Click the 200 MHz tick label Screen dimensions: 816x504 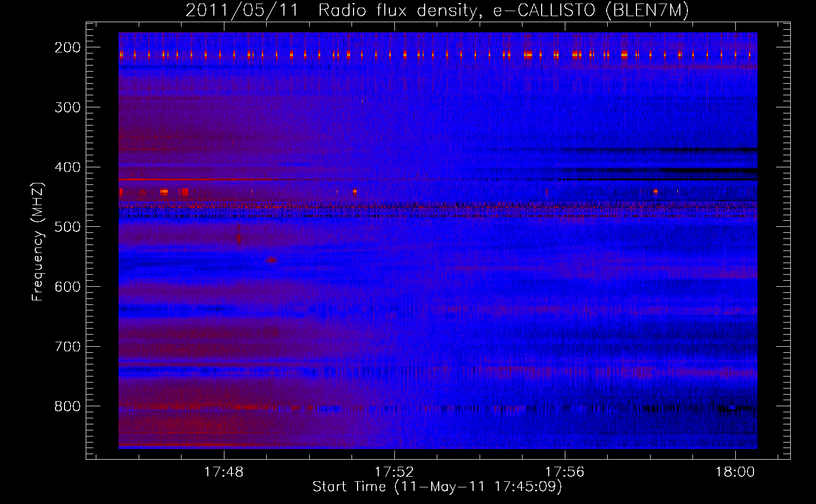pyautogui.click(x=68, y=47)
